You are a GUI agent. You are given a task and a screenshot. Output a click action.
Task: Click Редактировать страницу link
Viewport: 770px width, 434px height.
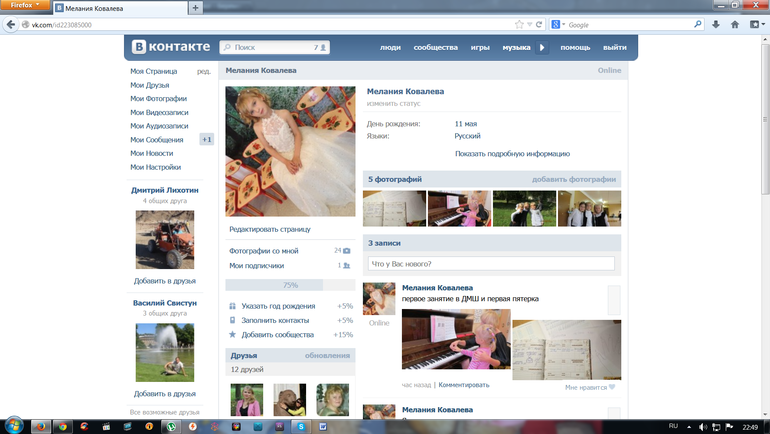tap(270, 229)
